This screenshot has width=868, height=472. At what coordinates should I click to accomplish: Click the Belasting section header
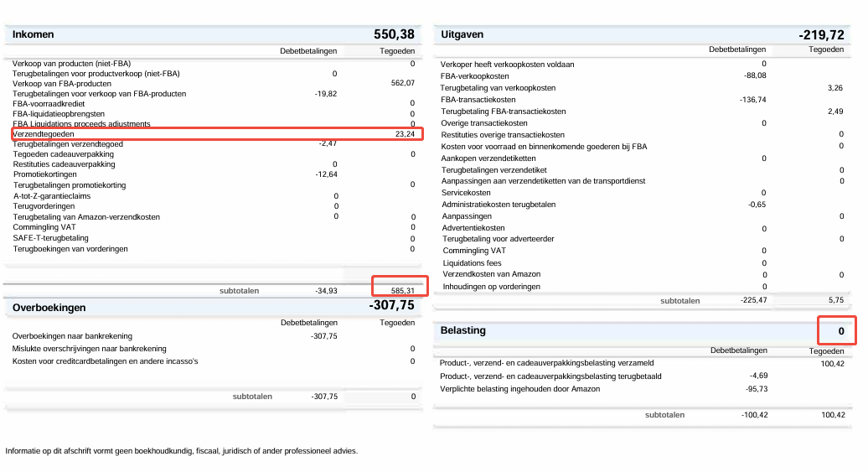coord(463,330)
